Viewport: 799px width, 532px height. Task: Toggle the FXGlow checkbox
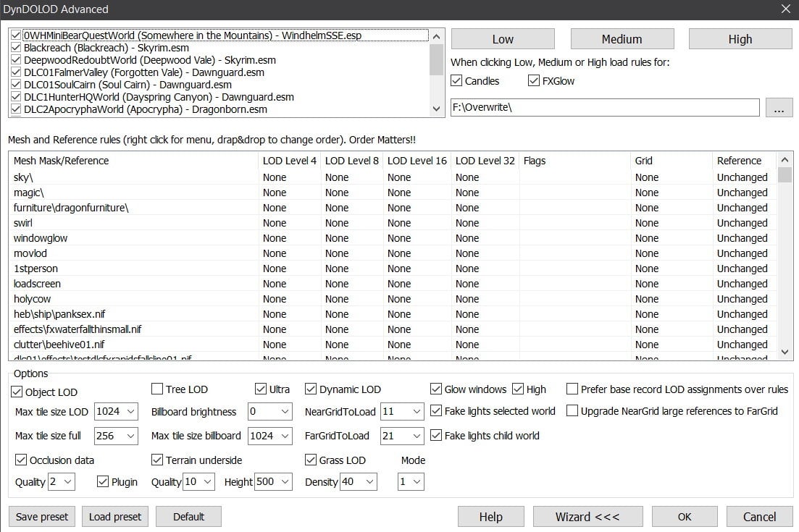[x=534, y=81]
